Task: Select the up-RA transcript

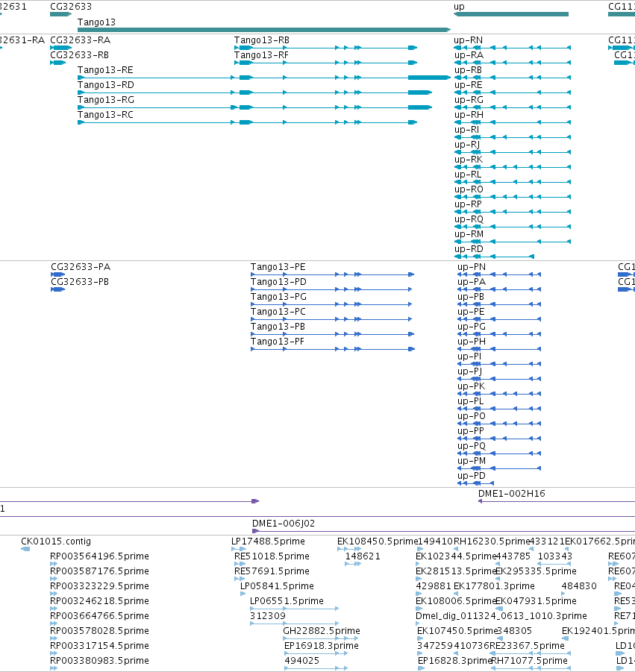Action: [469, 55]
